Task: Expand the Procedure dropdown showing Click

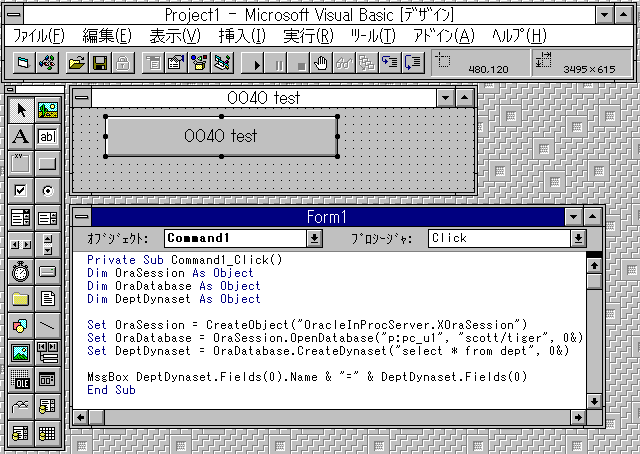Action: point(578,238)
